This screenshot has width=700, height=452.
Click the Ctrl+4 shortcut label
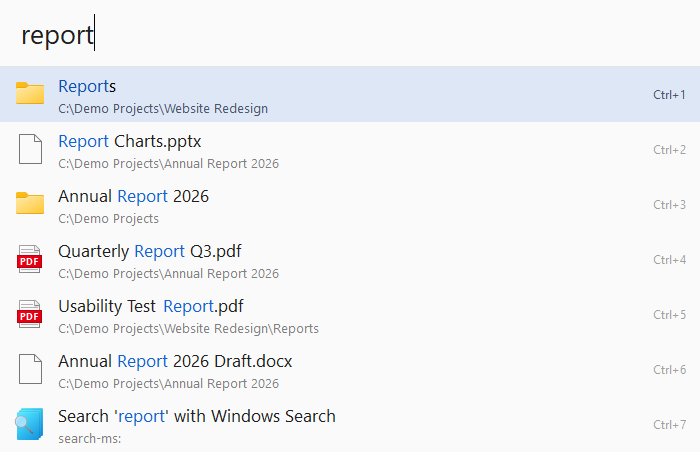669,259
